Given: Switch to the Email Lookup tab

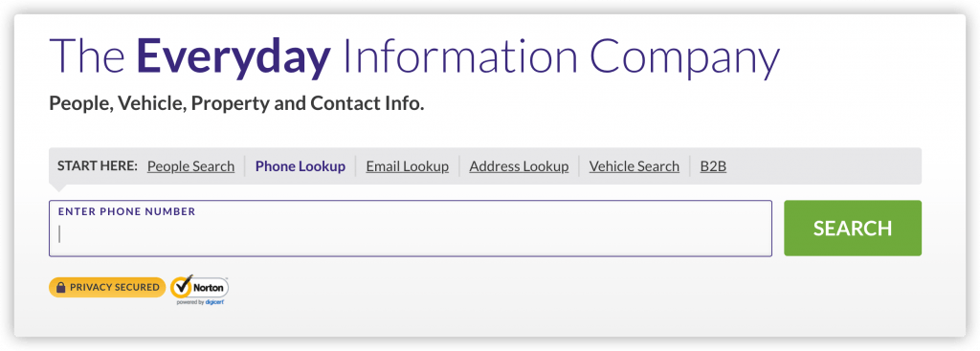Looking at the screenshot, I should 408,166.
